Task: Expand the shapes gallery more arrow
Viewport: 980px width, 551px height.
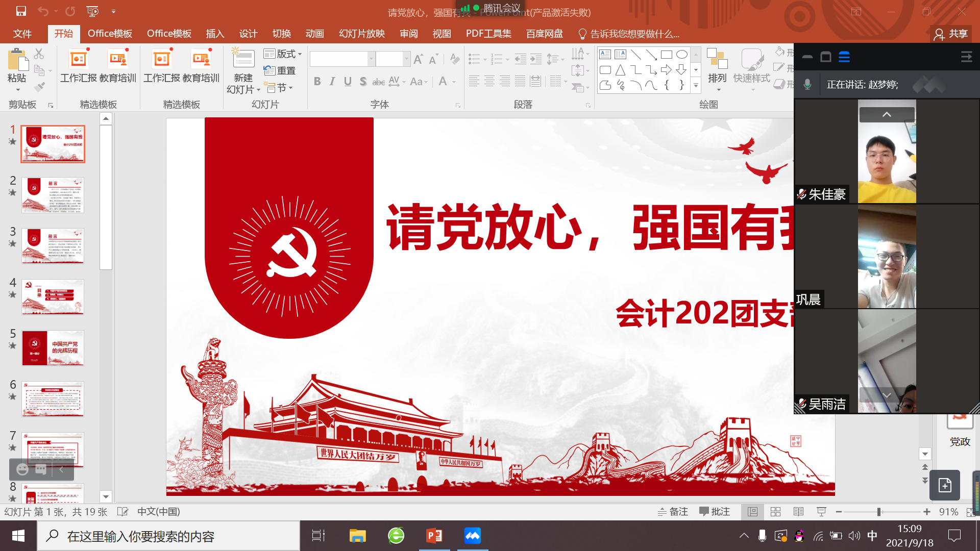Action: click(x=696, y=86)
